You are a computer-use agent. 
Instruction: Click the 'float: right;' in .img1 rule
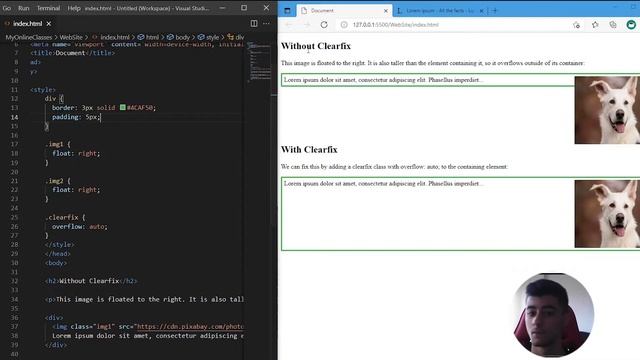click(76, 153)
